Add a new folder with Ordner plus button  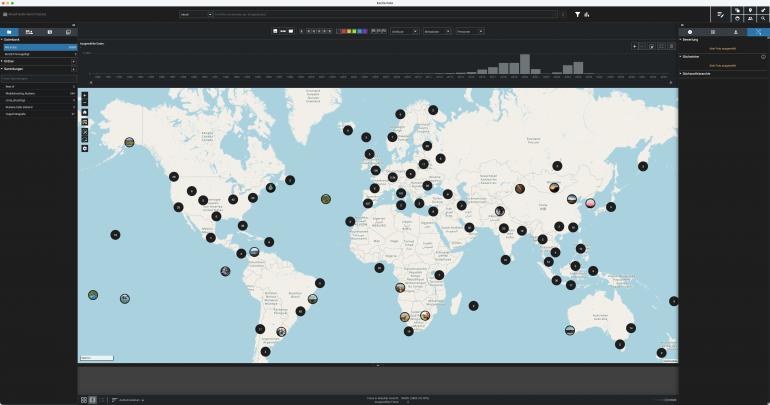pos(74,62)
